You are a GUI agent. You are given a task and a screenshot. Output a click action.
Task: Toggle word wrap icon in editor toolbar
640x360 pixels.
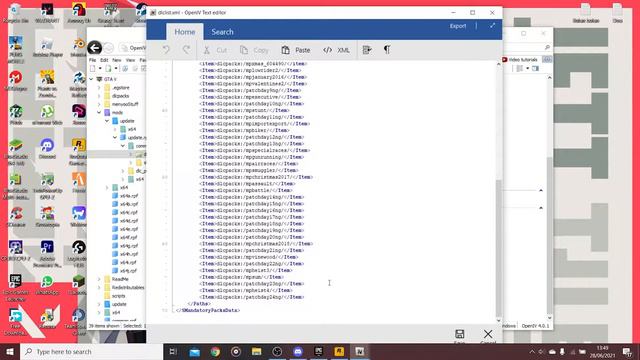point(367,50)
